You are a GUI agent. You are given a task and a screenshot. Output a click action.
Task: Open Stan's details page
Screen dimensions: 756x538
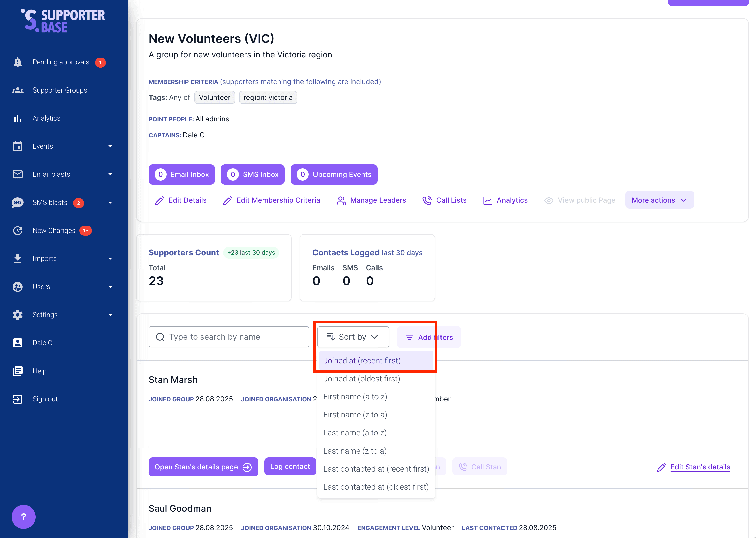click(x=203, y=467)
